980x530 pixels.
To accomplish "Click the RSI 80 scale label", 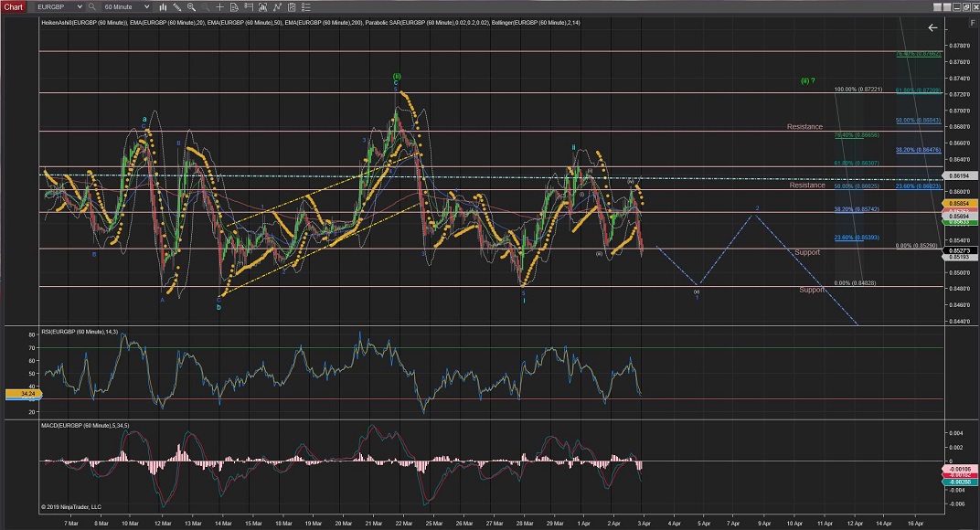I will click(31, 335).
